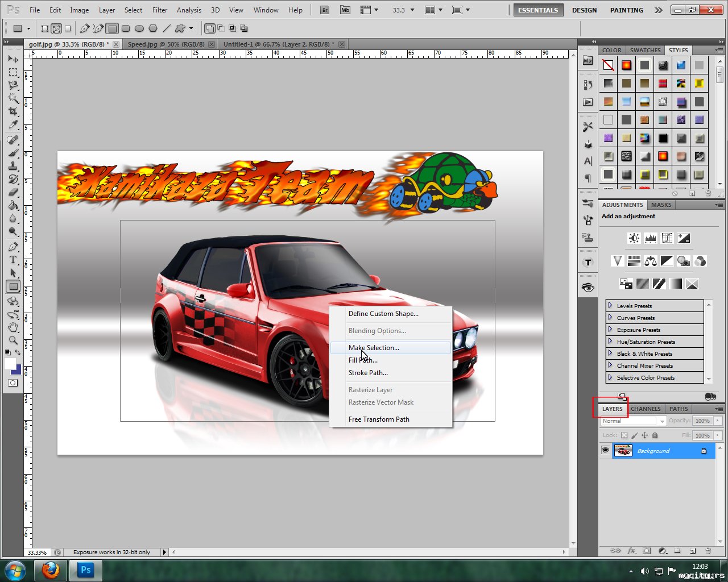
Task: Select the Zoom tool in toolbox
Action: (13, 340)
